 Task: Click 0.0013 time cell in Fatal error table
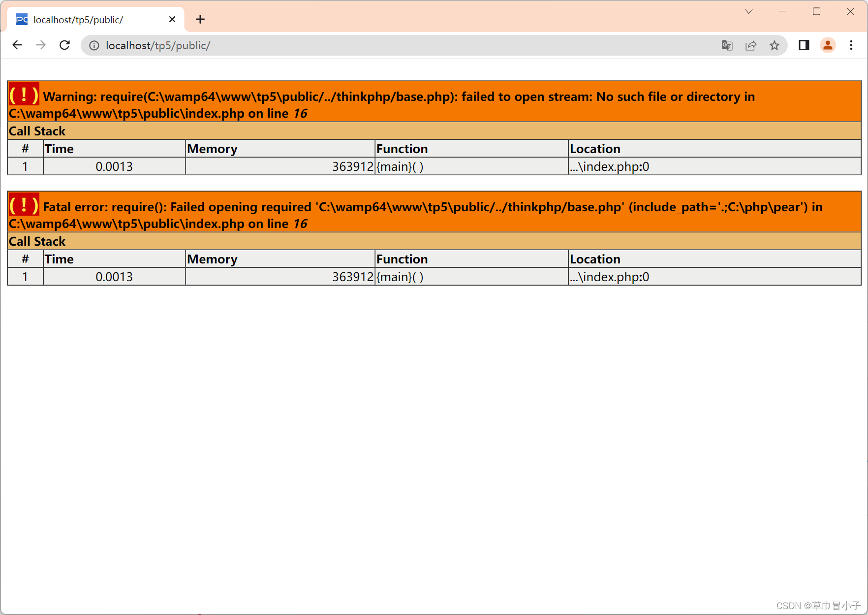[x=114, y=277]
